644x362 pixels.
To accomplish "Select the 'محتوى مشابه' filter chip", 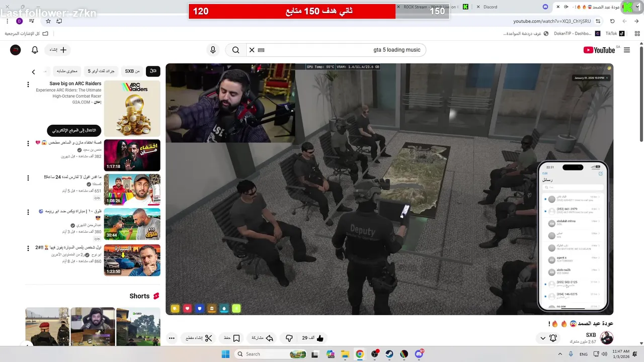I will [67, 71].
